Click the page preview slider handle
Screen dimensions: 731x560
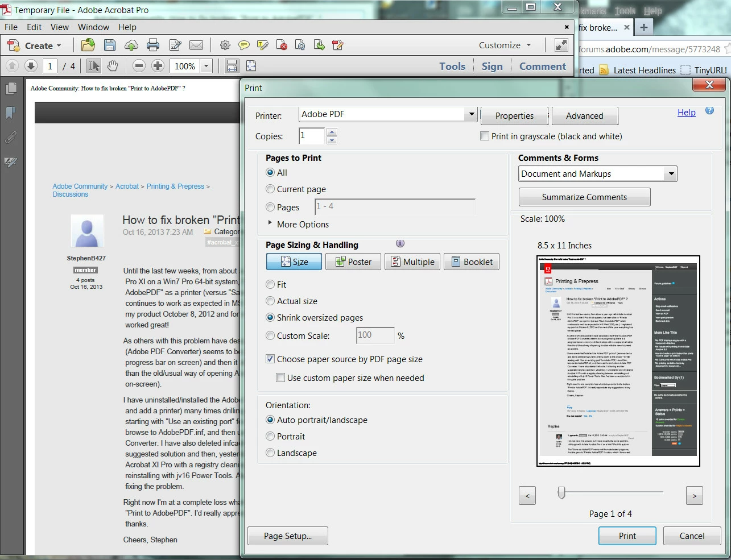pos(561,492)
